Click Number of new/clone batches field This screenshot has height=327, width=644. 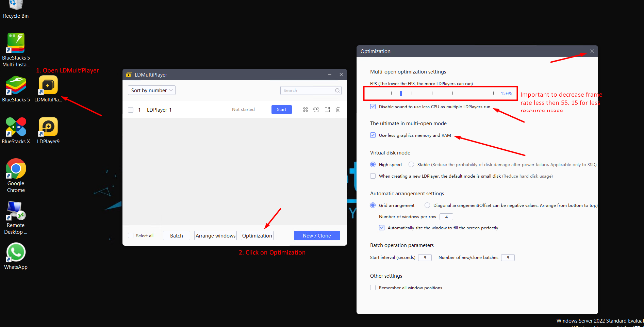click(508, 258)
